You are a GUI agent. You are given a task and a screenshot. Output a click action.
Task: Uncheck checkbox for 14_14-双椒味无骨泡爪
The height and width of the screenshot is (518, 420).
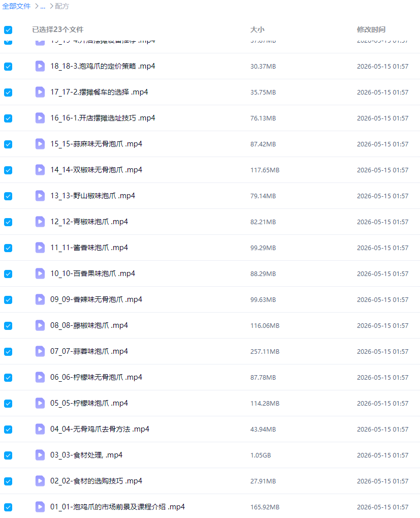pyautogui.click(x=8, y=170)
